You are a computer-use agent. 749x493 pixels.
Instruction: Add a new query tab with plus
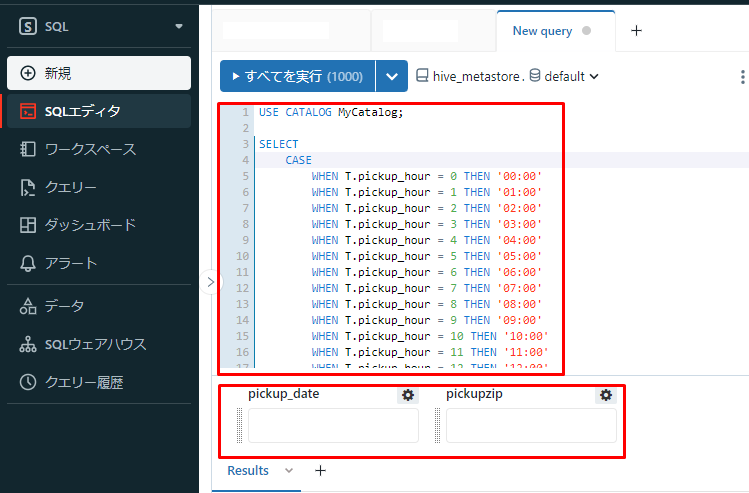click(636, 31)
